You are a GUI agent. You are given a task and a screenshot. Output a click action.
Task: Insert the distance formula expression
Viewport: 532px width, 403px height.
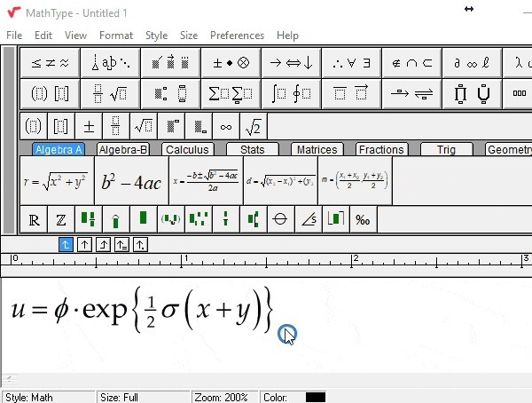(281, 181)
